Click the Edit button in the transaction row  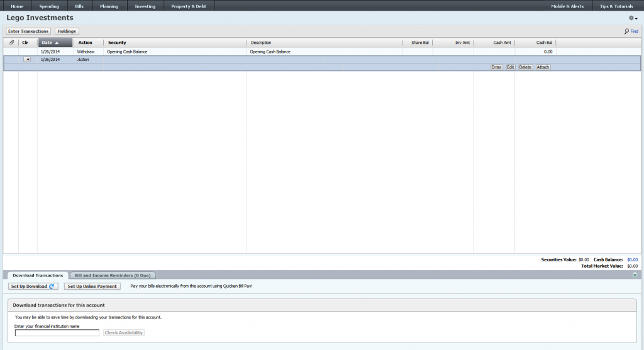pos(510,67)
